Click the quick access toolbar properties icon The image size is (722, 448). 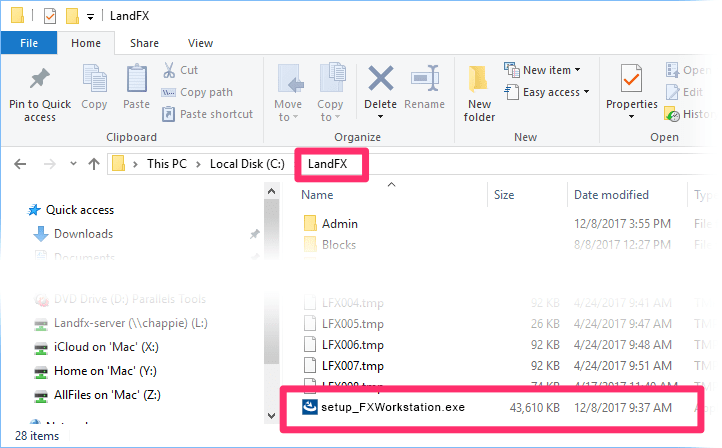pos(50,16)
